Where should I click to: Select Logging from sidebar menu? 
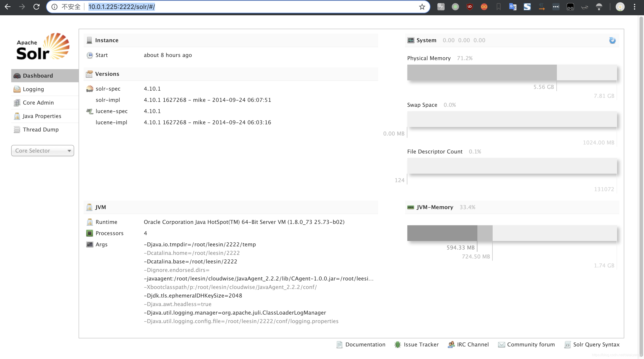pyautogui.click(x=33, y=89)
